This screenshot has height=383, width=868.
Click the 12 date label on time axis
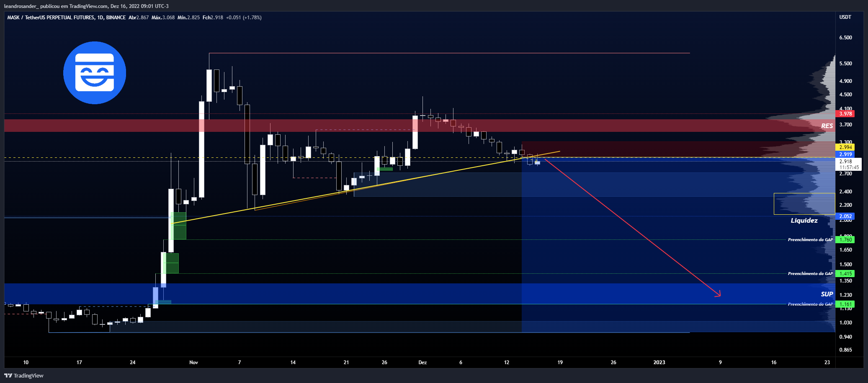(507, 362)
